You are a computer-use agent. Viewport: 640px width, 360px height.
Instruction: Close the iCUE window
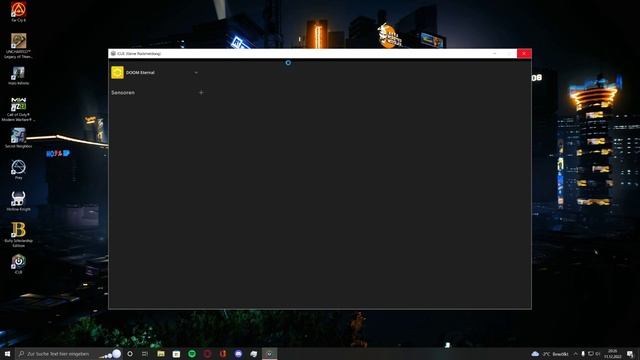pyautogui.click(x=524, y=53)
